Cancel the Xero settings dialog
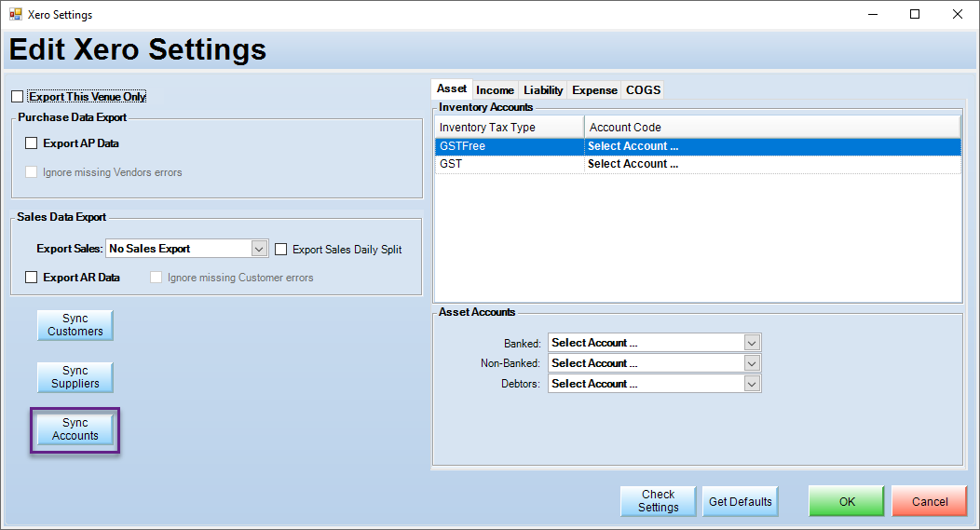 pos(930,501)
